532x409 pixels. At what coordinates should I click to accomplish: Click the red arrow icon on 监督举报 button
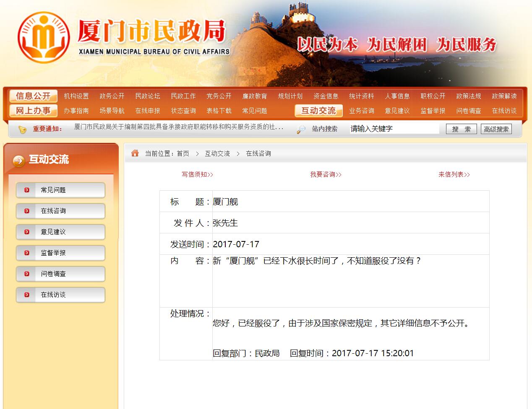[27, 253]
